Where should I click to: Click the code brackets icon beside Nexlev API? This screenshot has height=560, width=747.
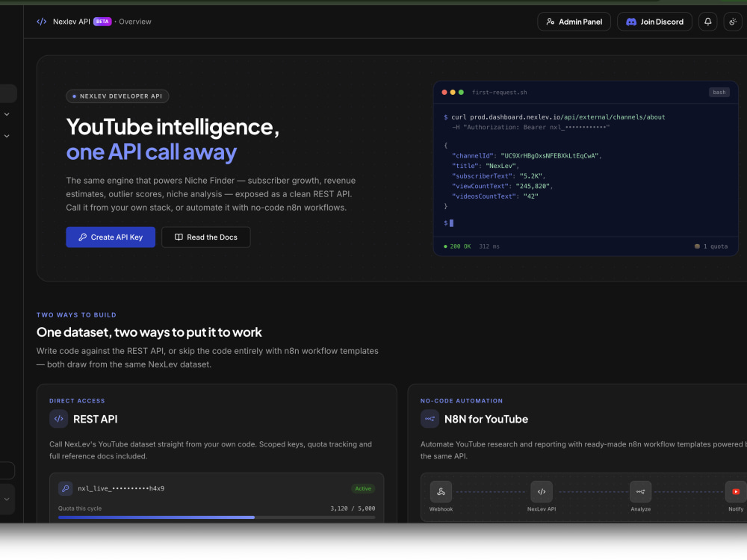[x=42, y=22]
